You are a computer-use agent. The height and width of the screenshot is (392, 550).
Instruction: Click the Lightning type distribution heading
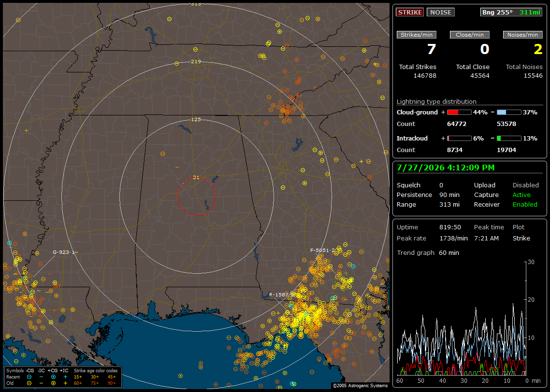point(436,101)
